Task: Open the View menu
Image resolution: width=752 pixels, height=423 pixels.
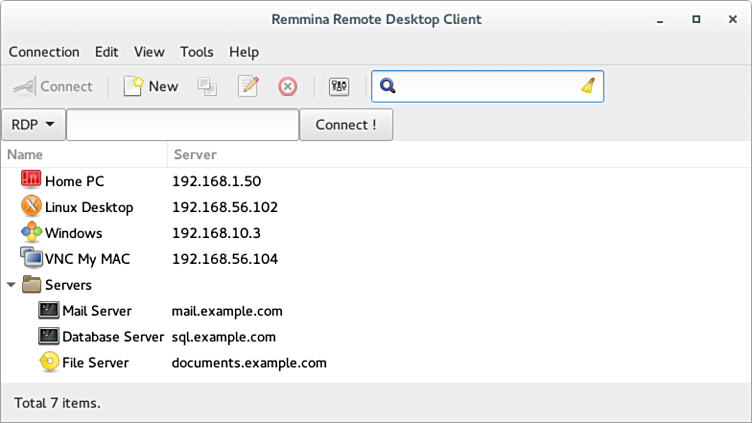Action: [149, 52]
